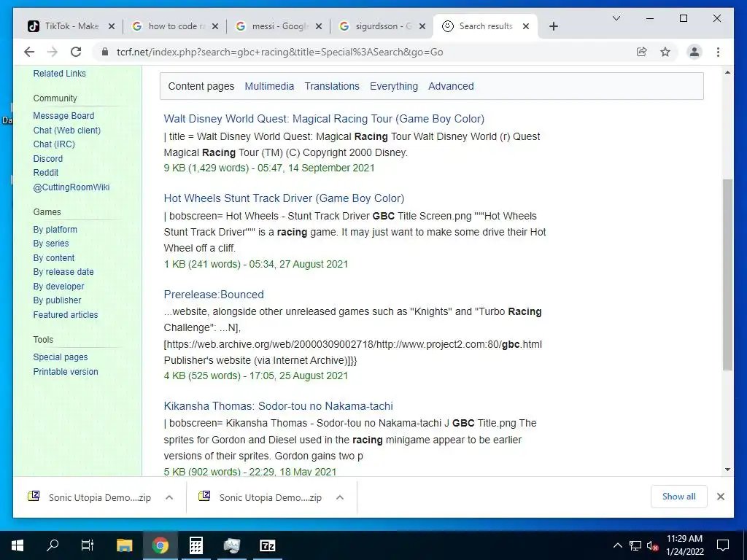747x560 pixels.
Task: Open Walt Disney World Quest result
Action: click(324, 119)
